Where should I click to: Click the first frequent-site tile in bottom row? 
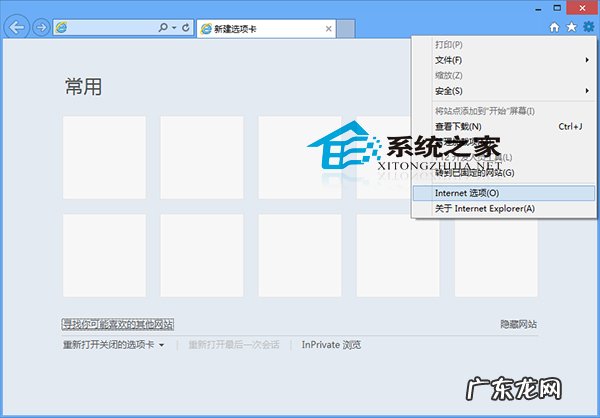[104, 255]
